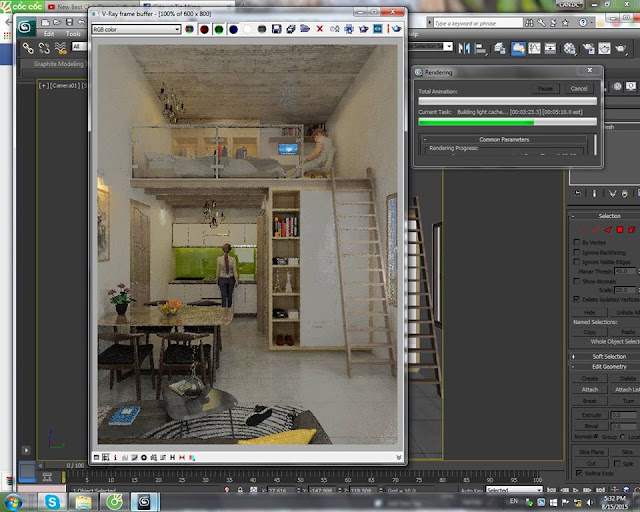This screenshot has width=640, height=512.
Task: Click the Slice Plane button
Action: (591, 452)
